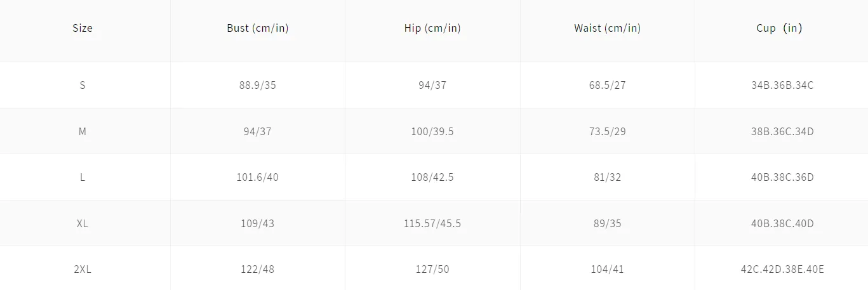The height and width of the screenshot is (290, 868).
Task: Select the 2XL size cell
Action: tap(83, 269)
